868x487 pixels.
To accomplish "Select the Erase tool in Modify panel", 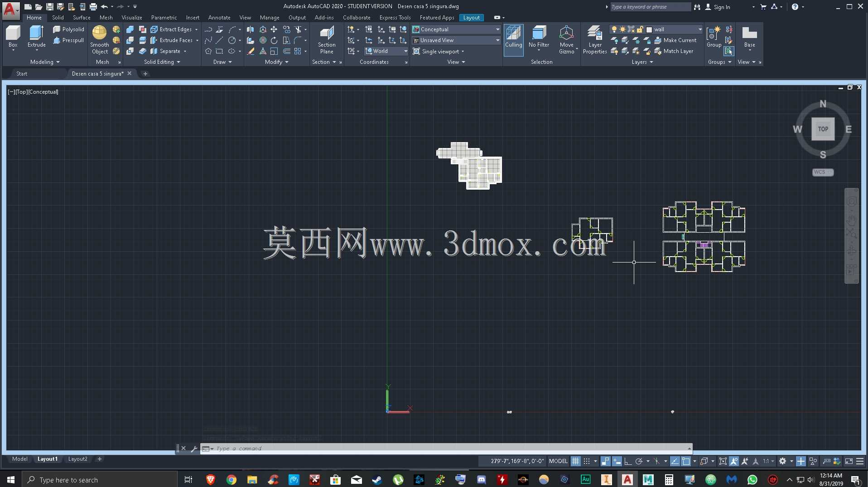I will pos(251,51).
